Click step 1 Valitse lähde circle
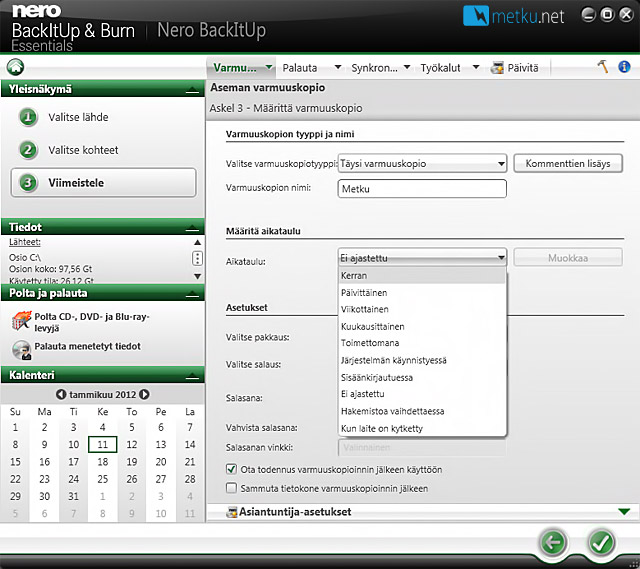Image resolution: width=640 pixels, height=569 pixels. point(28,117)
